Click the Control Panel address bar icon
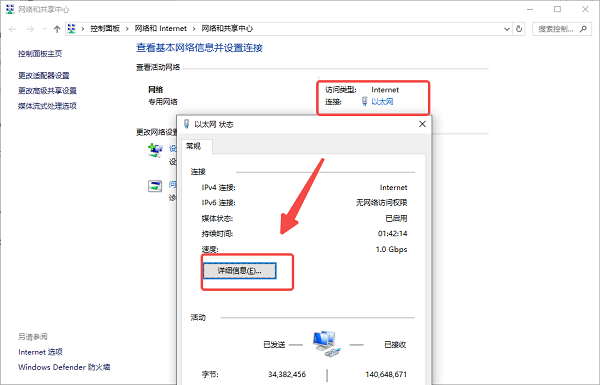 click(x=72, y=29)
